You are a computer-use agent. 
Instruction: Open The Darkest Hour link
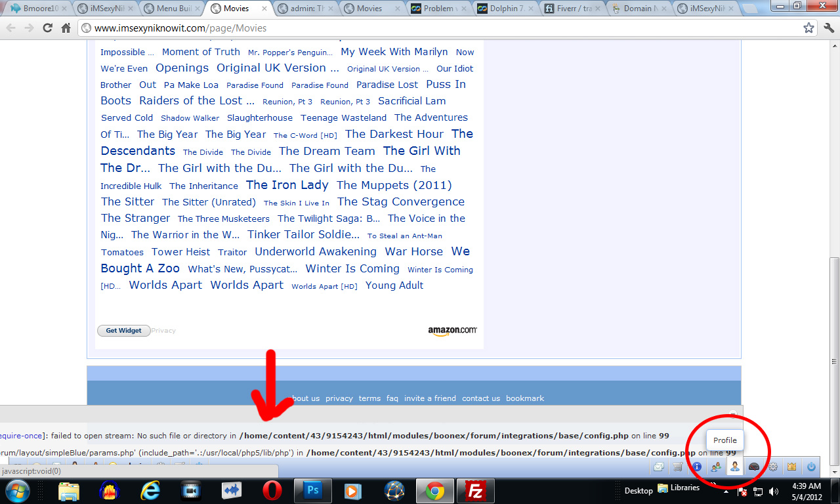point(394,134)
